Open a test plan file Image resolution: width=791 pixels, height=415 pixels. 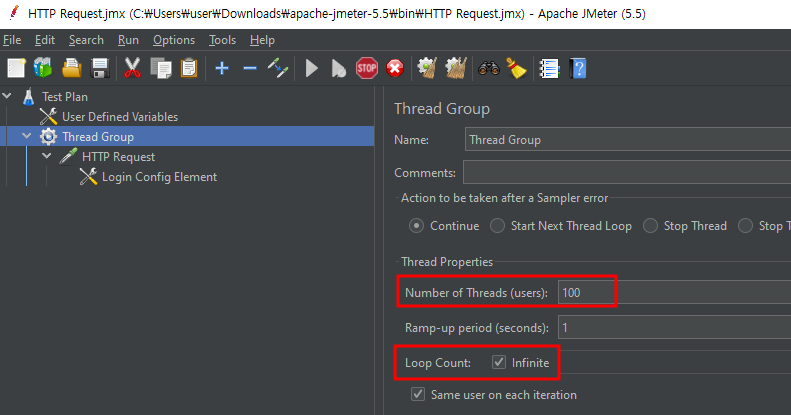click(72, 68)
